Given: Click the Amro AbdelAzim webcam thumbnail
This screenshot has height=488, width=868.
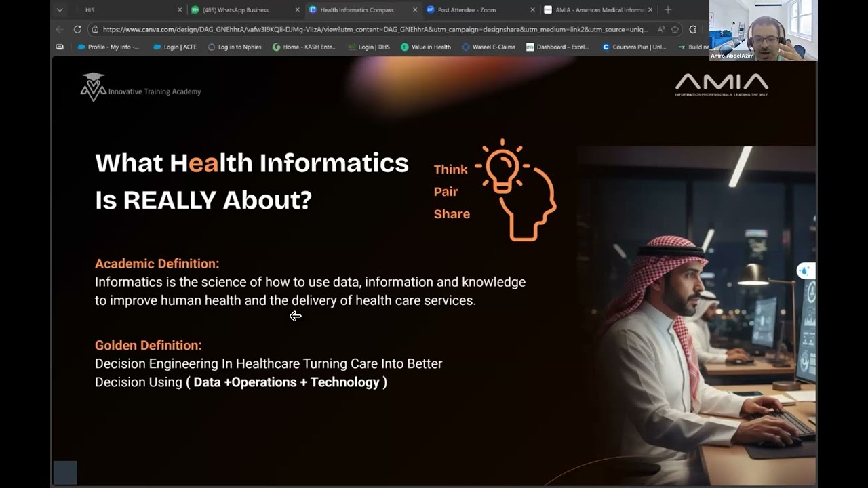Looking at the screenshot, I should (763, 30).
